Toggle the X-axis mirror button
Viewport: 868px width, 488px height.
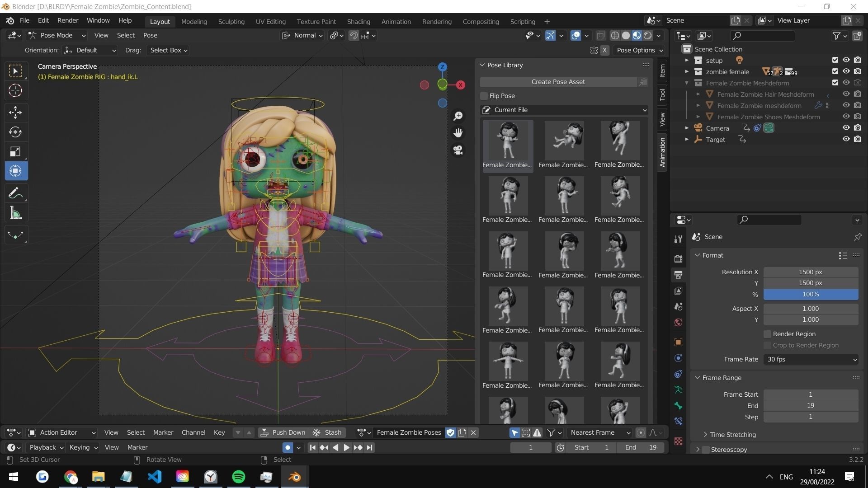(604, 50)
